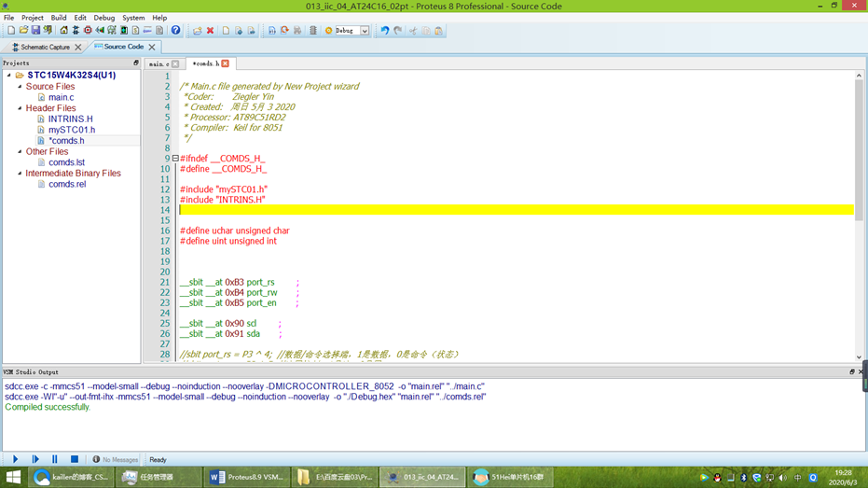868x489 pixels.
Task: Switch to the main.c editor tab
Action: (158, 63)
